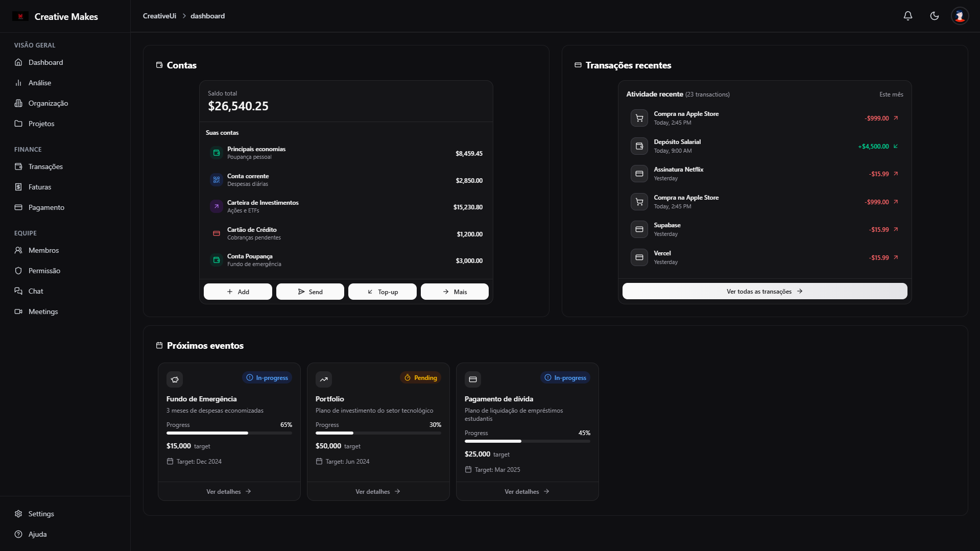Click the Ver todas as transações button
The width and height of the screenshot is (980, 551).
764,291
